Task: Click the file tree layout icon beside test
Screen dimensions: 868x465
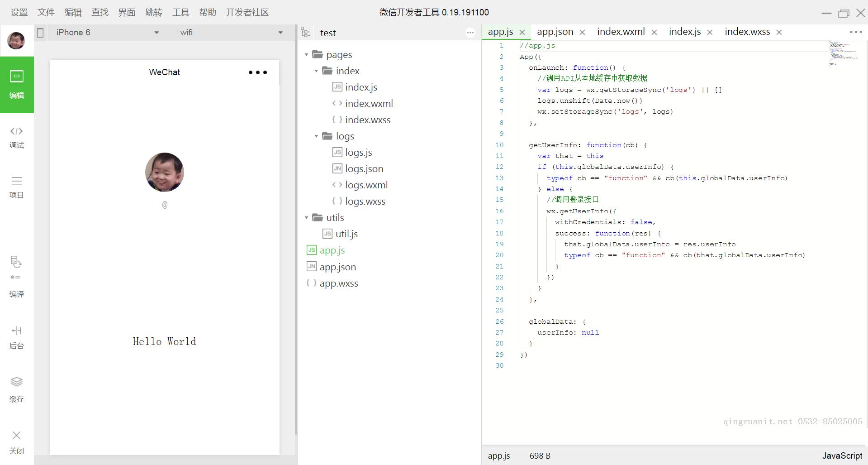Action: 306,33
